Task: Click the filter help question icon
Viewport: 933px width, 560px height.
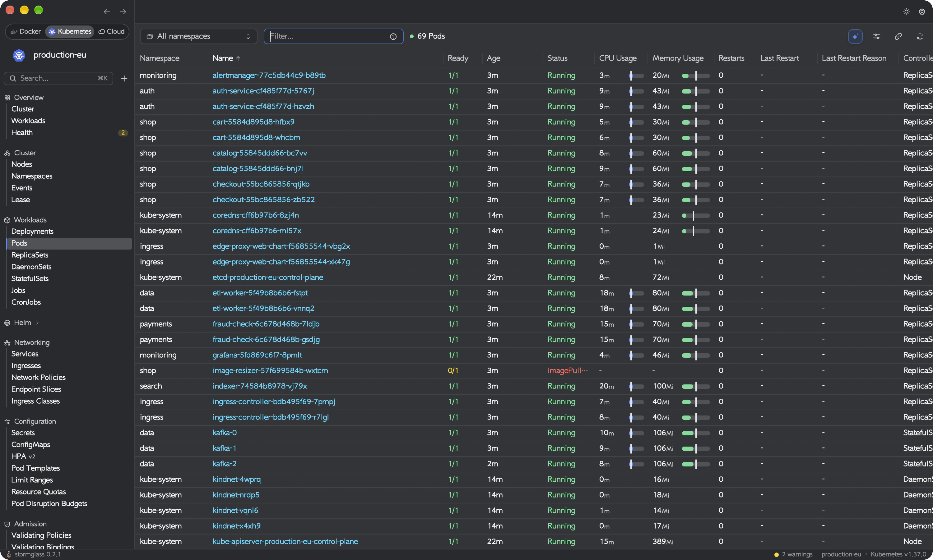Action: (393, 37)
